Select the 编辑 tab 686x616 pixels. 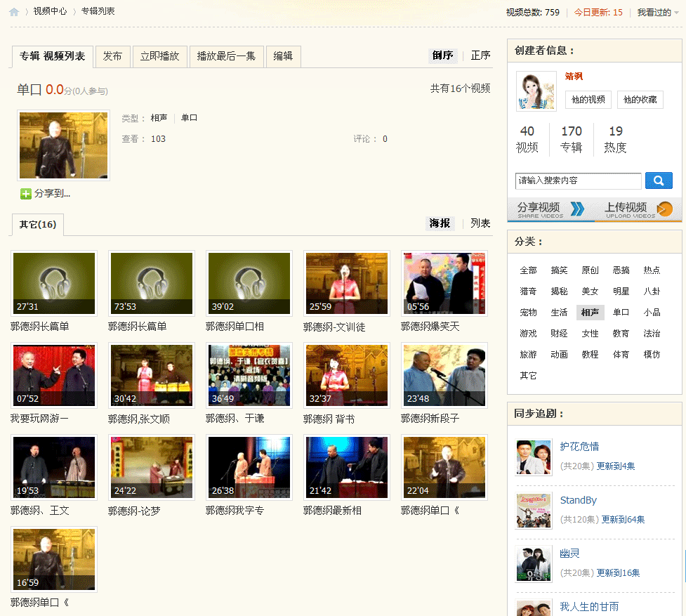click(x=283, y=56)
